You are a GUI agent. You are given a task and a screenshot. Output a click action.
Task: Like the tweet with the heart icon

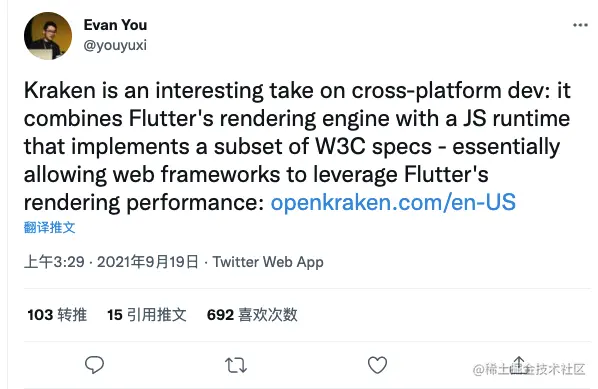377,365
